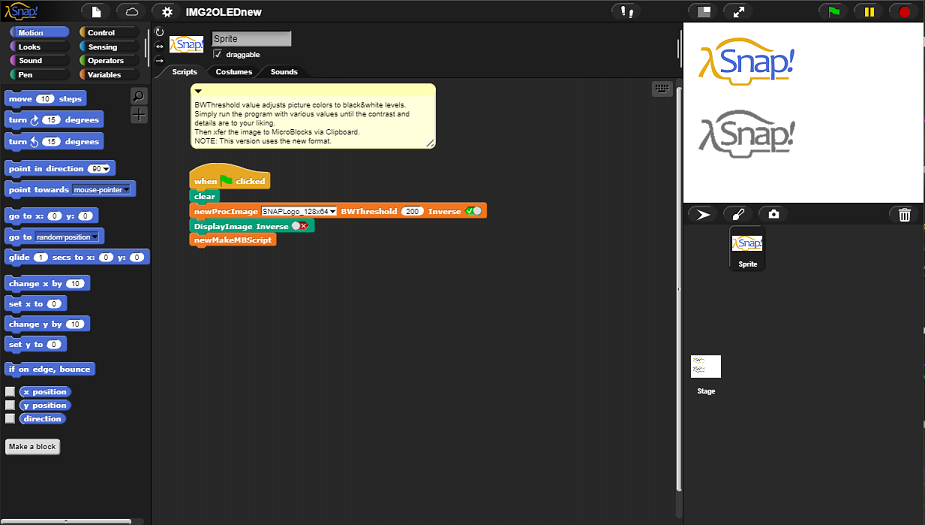
Task: Toggle the draggable checkbox
Action: coord(217,54)
